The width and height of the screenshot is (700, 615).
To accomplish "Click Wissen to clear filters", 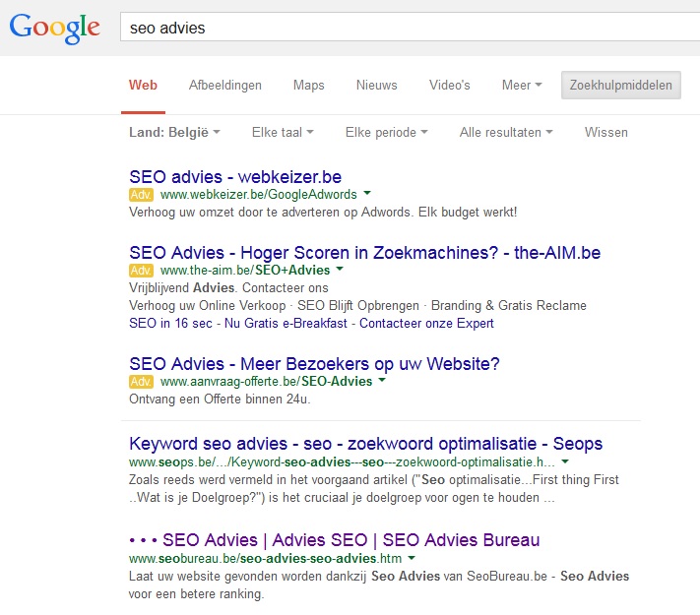I will [x=605, y=133].
